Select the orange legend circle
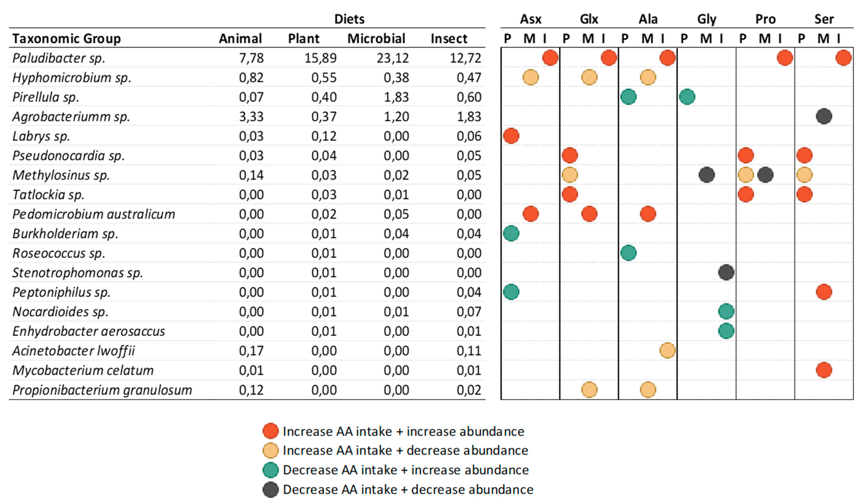Viewport: 864px width, 504px height. point(270,450)
